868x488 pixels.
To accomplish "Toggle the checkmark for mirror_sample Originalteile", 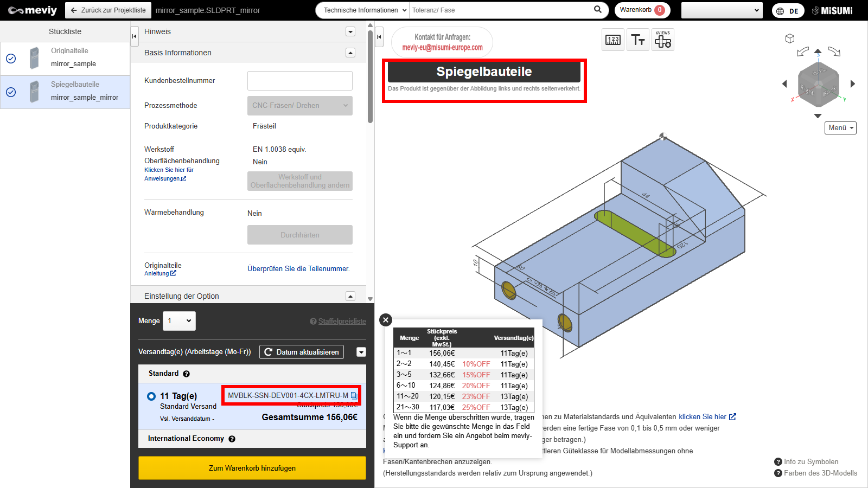I will coord(11,59).
